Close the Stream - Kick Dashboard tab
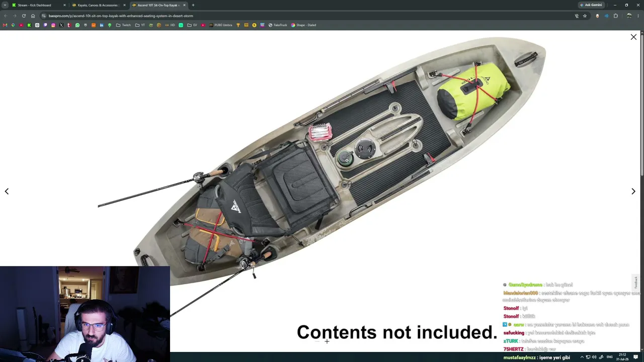 click(64, 5)
